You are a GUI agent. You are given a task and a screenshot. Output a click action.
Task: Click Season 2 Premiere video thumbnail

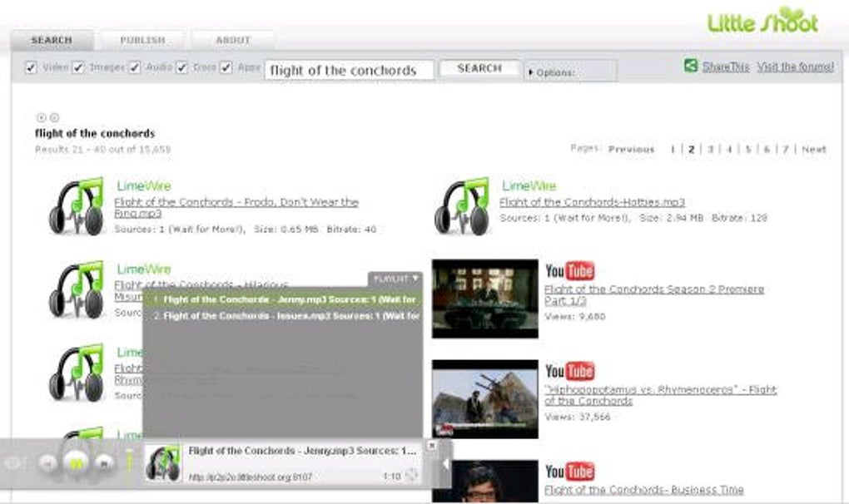pyautogui.click(x=485, y=299)
